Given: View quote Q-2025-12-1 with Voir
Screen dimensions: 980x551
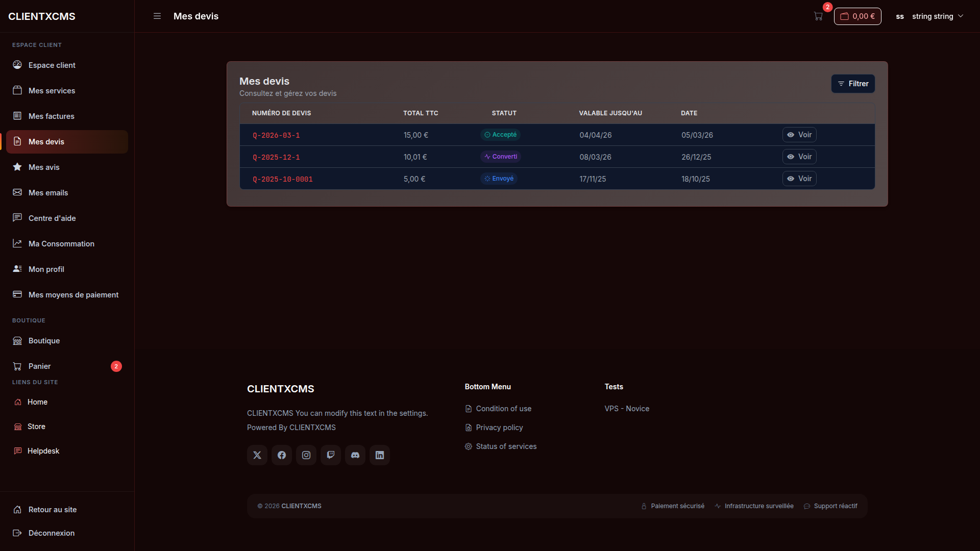Looking at the screenshot, I should (799, 157).
